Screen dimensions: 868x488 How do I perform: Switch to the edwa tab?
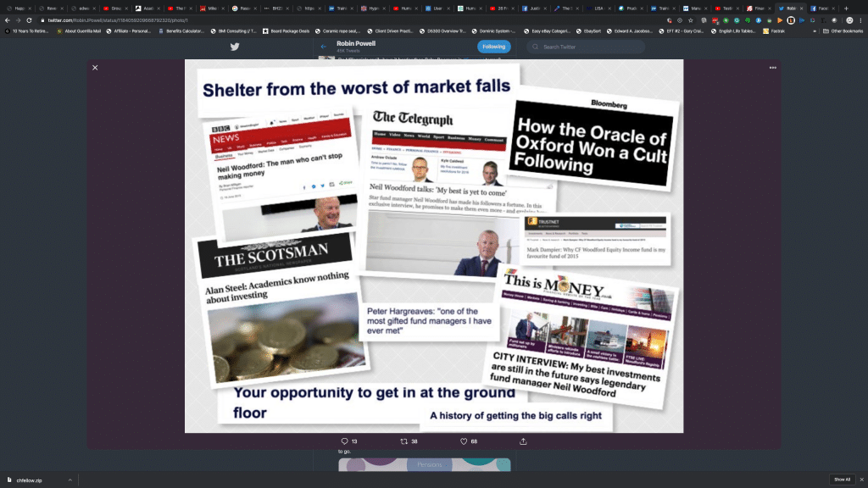pos(81,8)
